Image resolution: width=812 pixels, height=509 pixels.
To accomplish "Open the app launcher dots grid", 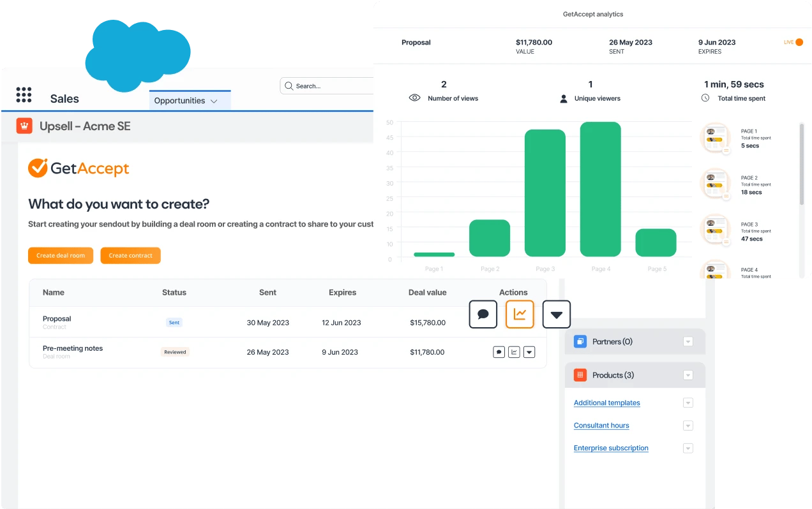I will pyautogui.click(x=24, y=95).
